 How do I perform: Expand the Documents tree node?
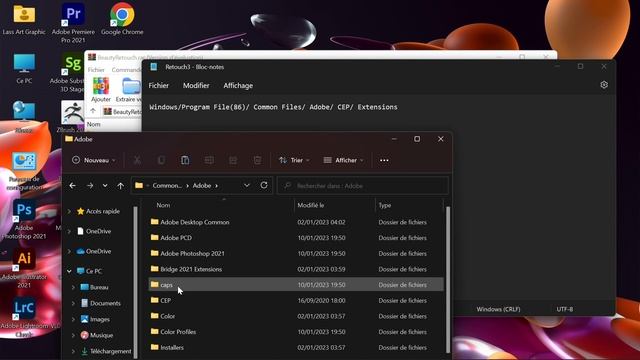pyautogui.click(x=73, y=303)
